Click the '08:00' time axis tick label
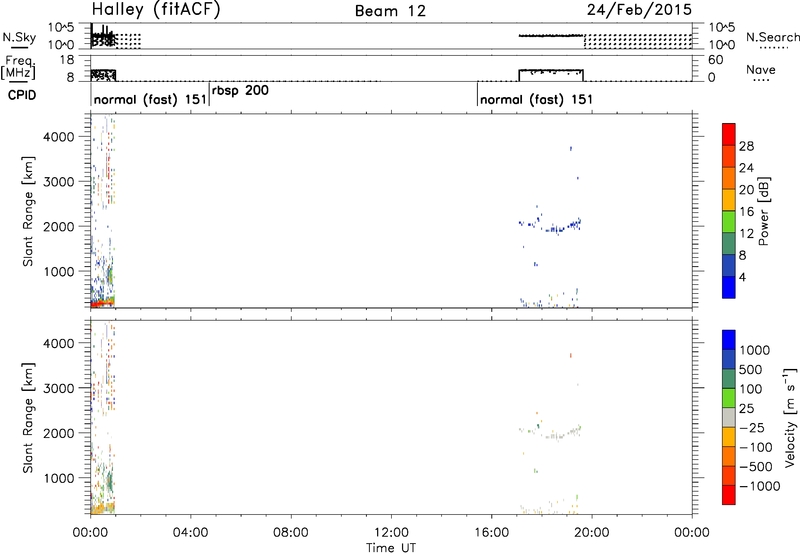Viewport: 800px width, 554px height. [x=290, y=533]
